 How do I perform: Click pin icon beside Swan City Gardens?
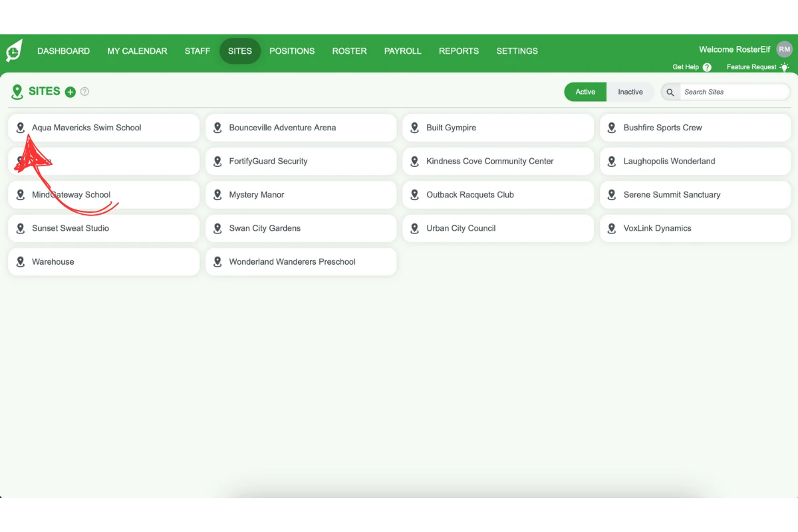coord(217,228)
